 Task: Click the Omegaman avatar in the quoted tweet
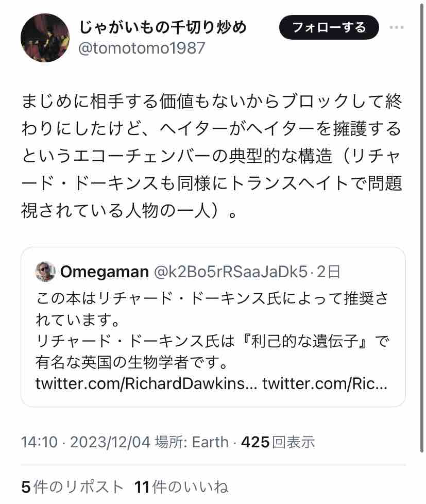click(45, 272)
